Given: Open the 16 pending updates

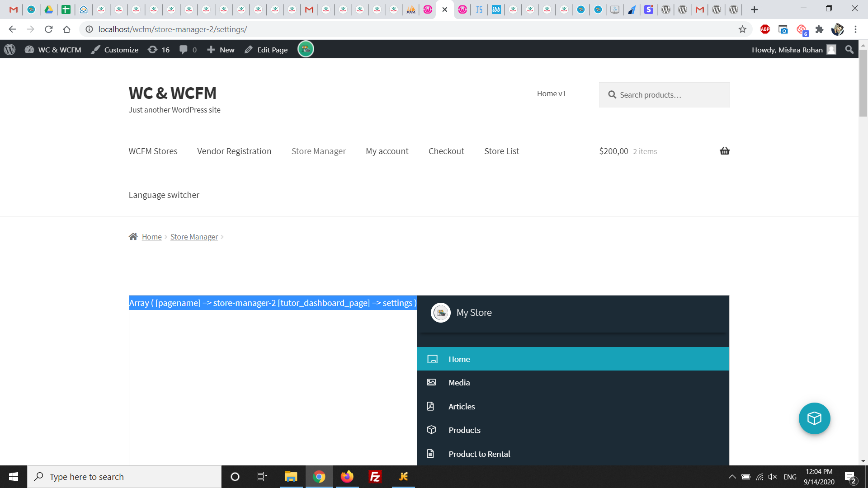Looking at the screenshot, I should click(x=159, y=50).
